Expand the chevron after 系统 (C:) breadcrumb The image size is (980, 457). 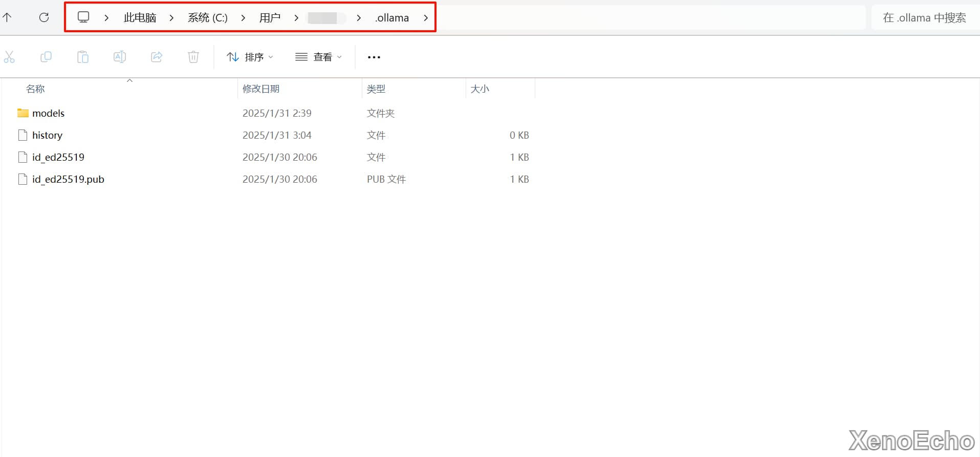[243, 18]
